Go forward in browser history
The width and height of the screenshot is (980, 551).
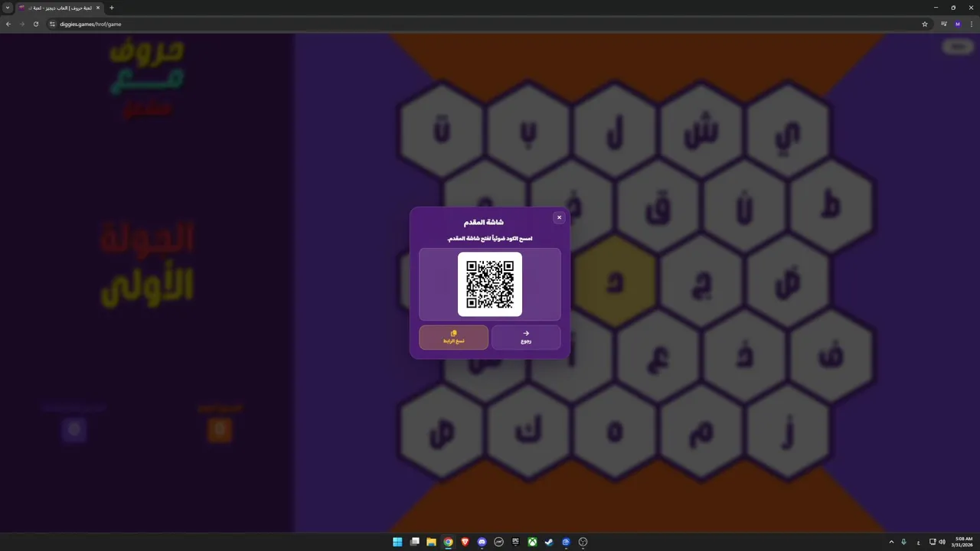tap(22, 24)
